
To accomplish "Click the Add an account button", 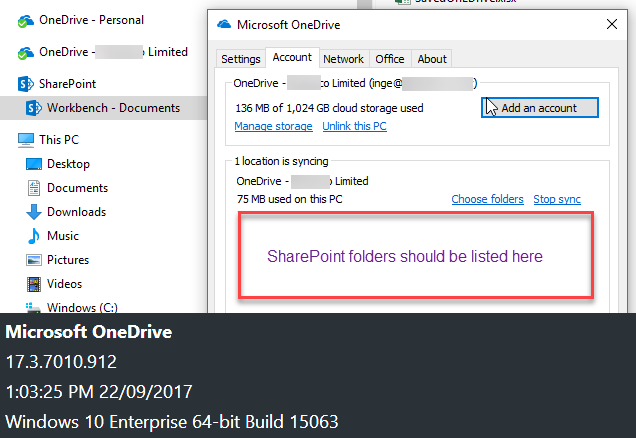I will tap(539, 108).
